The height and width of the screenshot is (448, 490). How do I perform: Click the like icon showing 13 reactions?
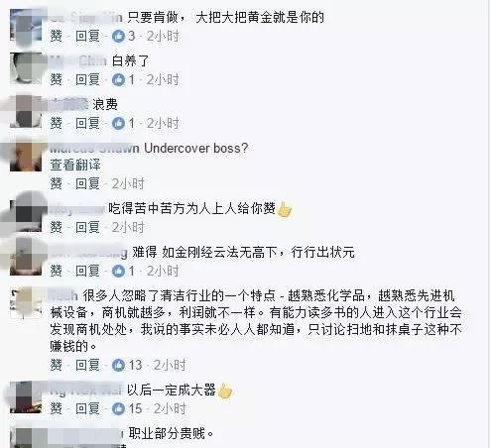(x=118, y=365)
